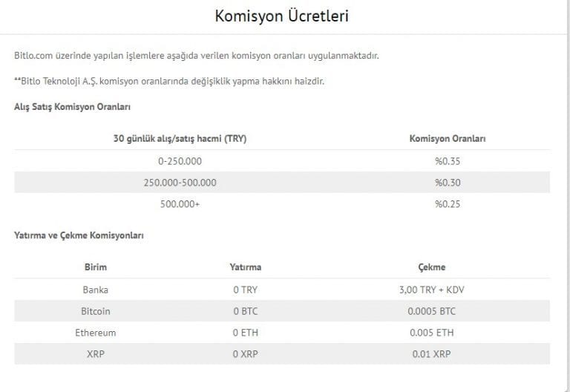Click the Komisyon Oranları column header
The width and height of the screenshot is (570, 392).
(x=448, y=139)
